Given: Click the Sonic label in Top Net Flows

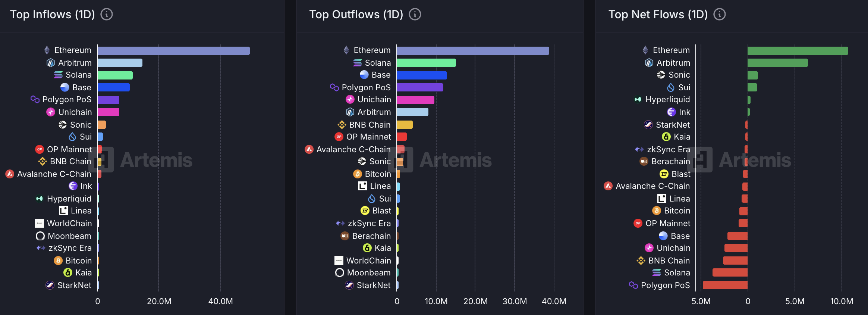Looking at the screenshot, I should tap(679, 75).
